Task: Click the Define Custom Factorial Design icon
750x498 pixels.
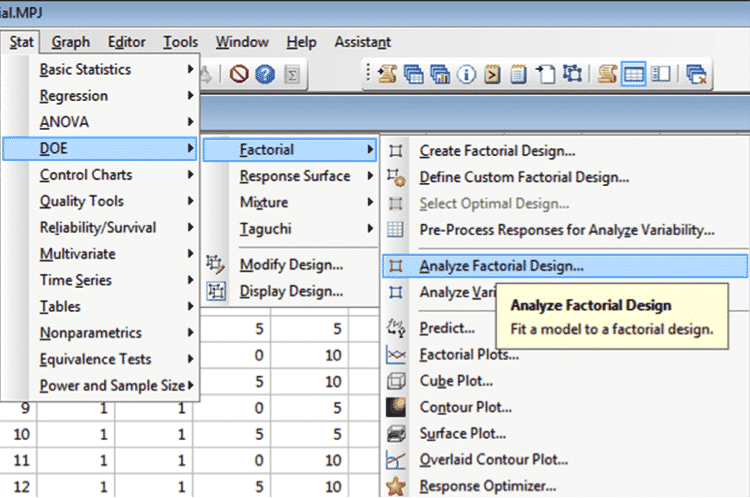Action: pyautogui.click(x=396, y=177)
